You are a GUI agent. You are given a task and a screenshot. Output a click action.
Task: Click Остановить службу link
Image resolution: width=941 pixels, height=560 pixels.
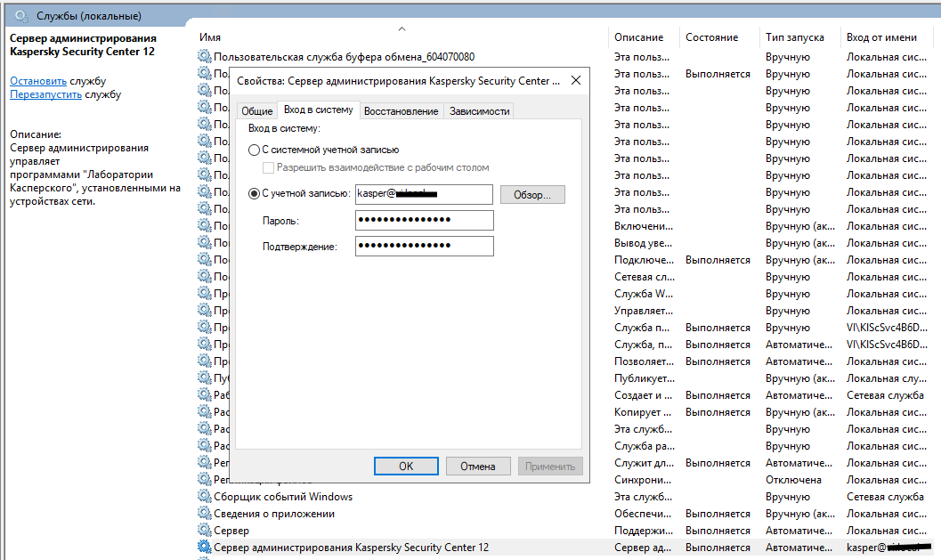[38, 81]
